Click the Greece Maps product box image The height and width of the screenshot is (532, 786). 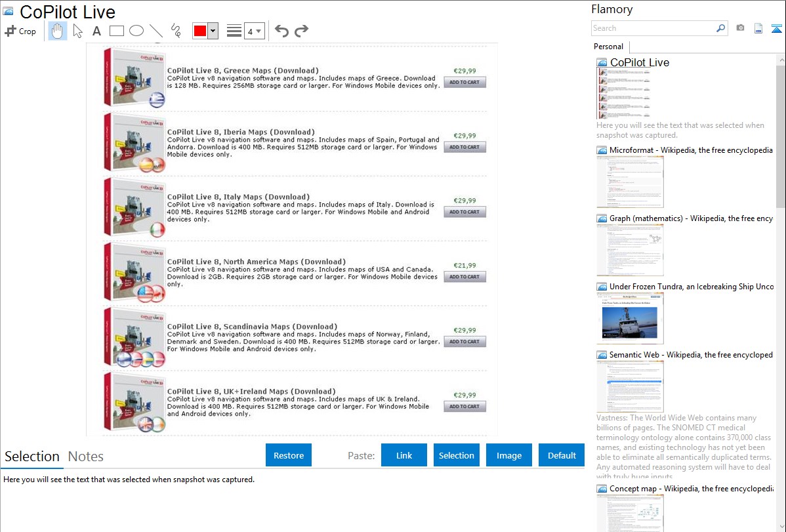134,77
